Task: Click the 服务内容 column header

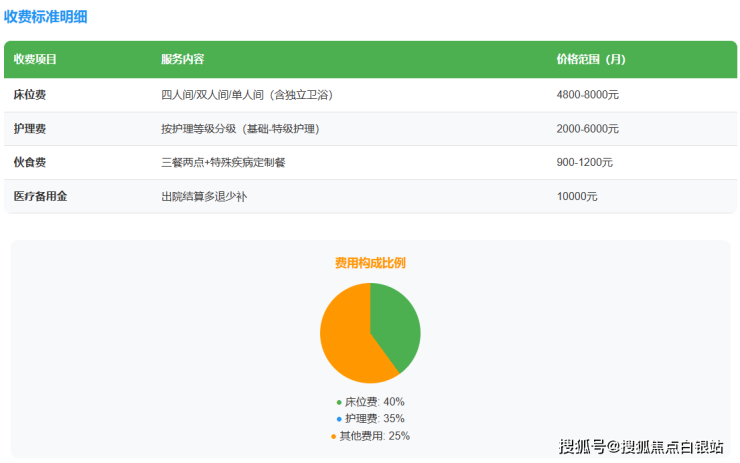Action: point(183,59)
